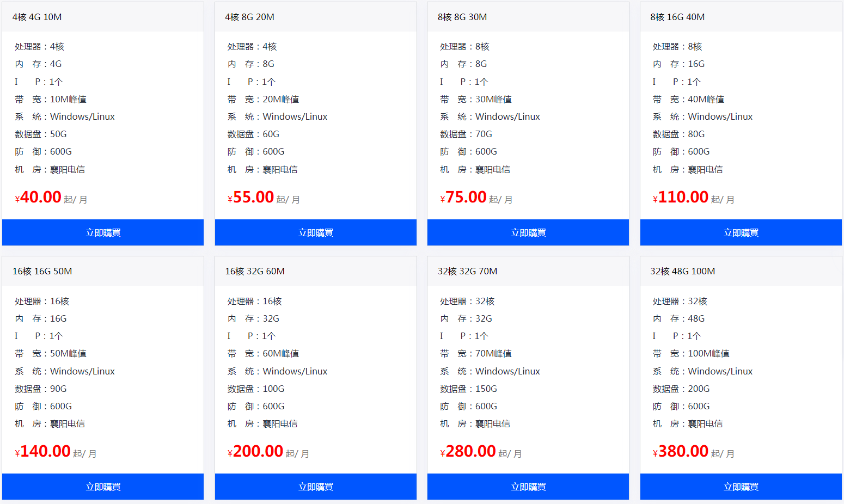Select the 32核 48G 100M card title
Viewport: 844px width, 504px height.
(x=683, y=271)
